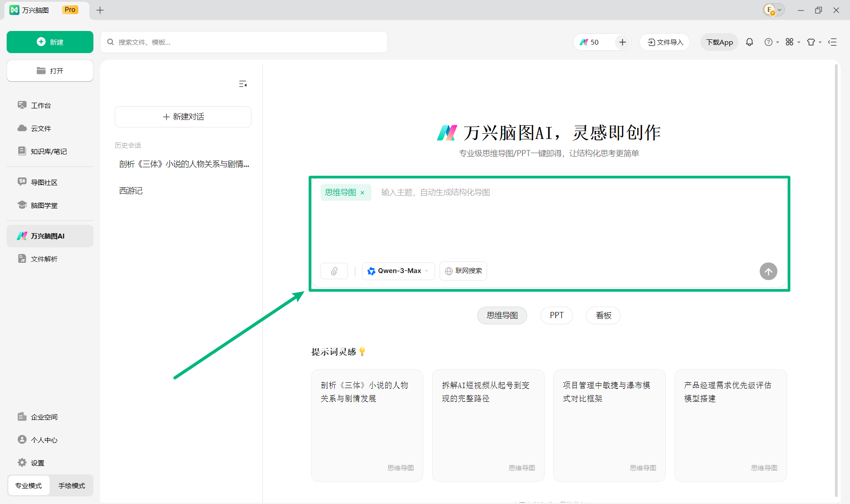This screenshot has width=850, height=504.
Task: Start a 新建对话 conversation
Action: click(183, 117)
